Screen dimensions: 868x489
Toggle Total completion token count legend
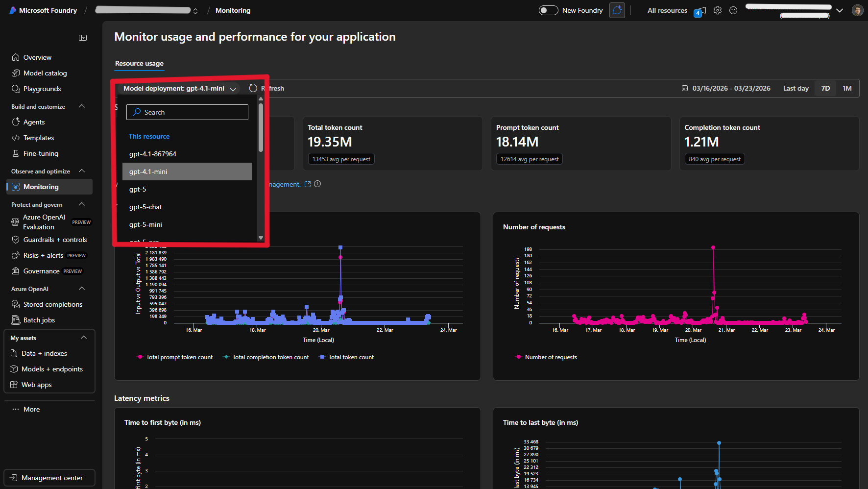click(x=266, y=357)
